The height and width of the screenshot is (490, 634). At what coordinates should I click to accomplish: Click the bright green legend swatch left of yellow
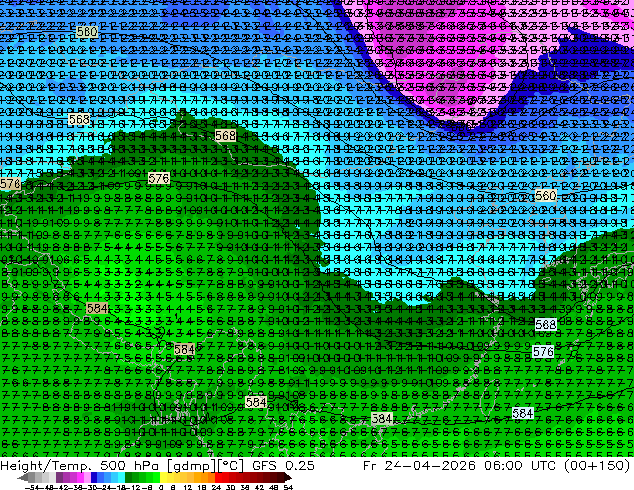point(156,478)
